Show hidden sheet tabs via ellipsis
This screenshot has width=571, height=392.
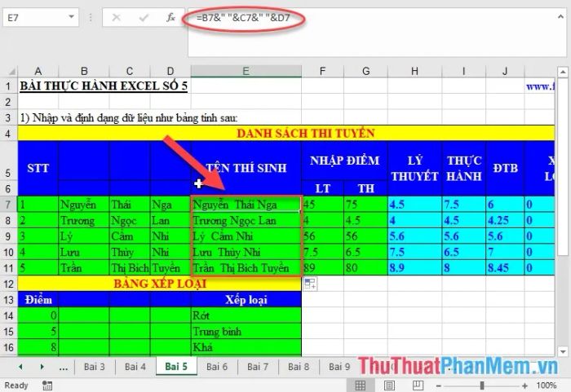(x=64, y=368)
